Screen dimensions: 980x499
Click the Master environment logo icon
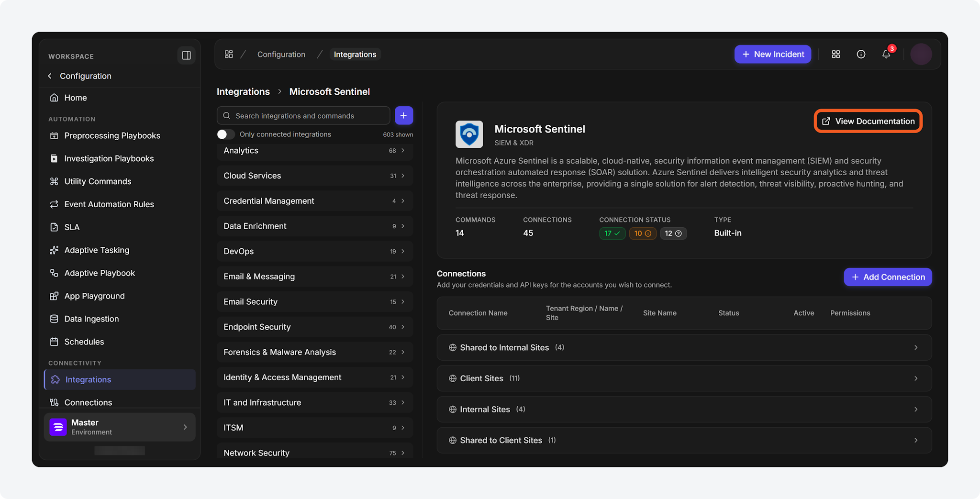point(58,427)
